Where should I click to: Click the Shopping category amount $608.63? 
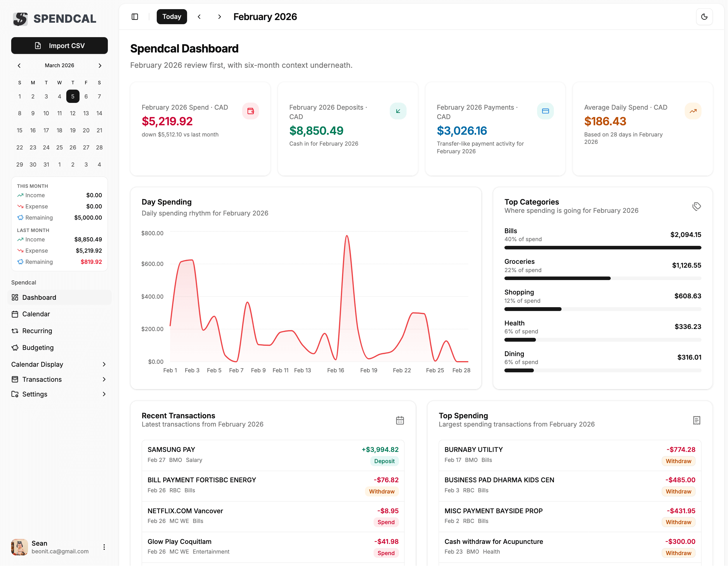688,296
